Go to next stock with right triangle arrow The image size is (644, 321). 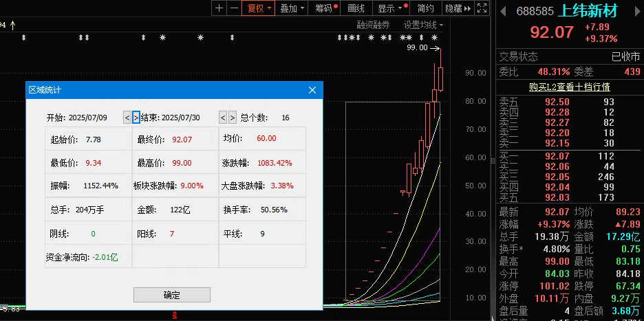pos(637,11)
